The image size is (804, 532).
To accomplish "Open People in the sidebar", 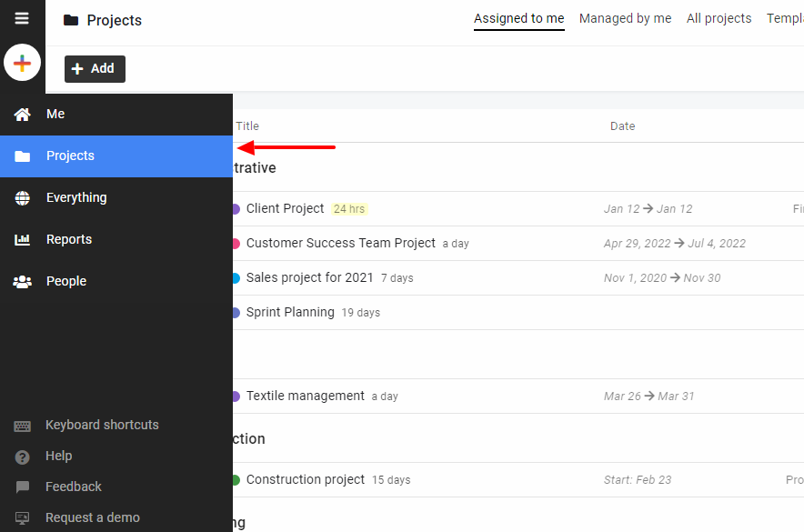I will (116, 281).
